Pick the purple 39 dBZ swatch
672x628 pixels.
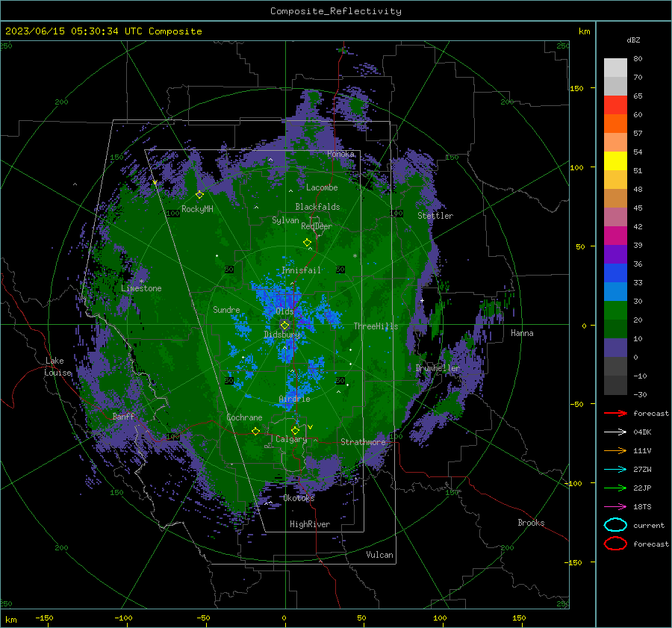[x=615, y=254]
